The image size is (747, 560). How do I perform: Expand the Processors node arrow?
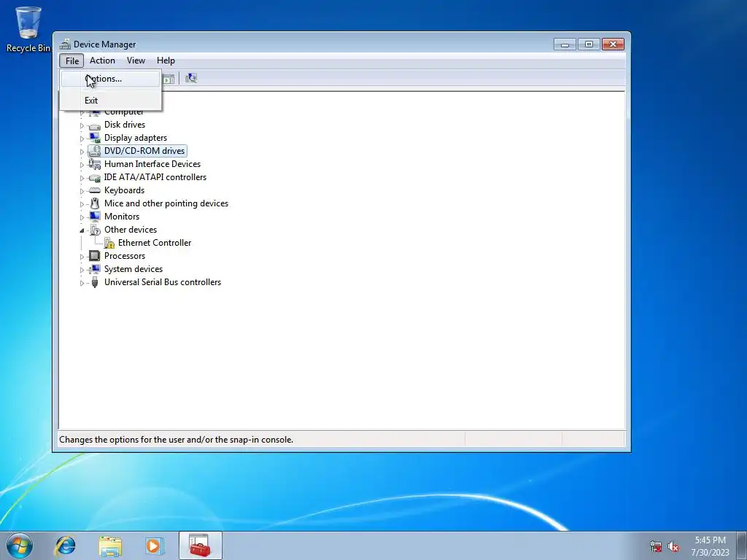(x=82, y=257)
